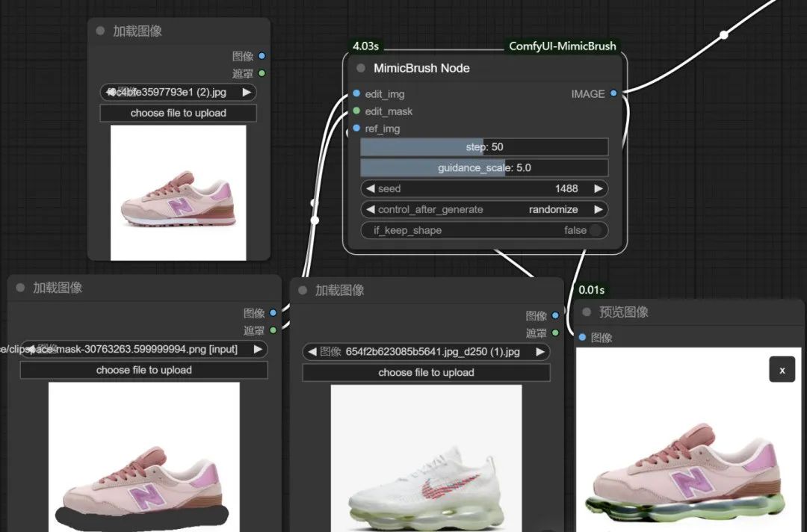
Task: Collapse the bottom-left load image node via dot
Action: click(20, 288)
